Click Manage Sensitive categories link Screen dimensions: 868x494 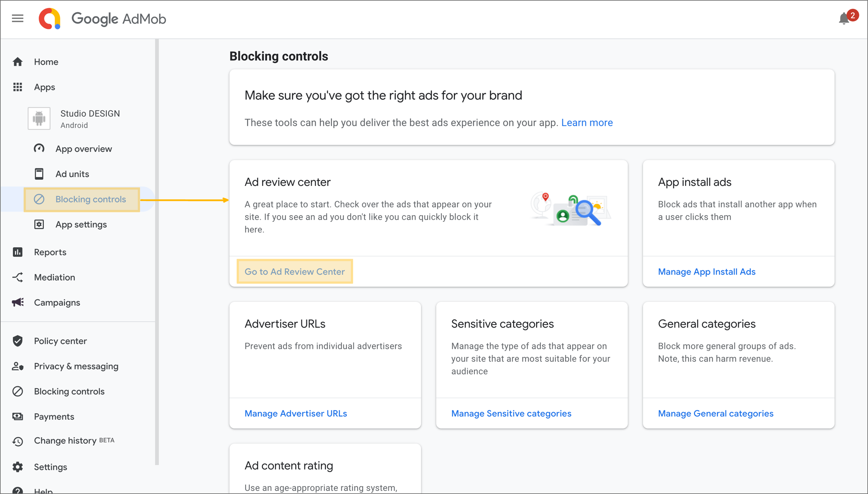click(x=511, y=413)
